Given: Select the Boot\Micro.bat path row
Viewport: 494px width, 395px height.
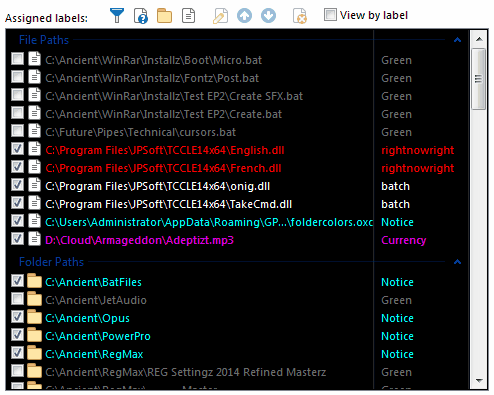Looking at the screenshot, I should (x=153, y=60).
